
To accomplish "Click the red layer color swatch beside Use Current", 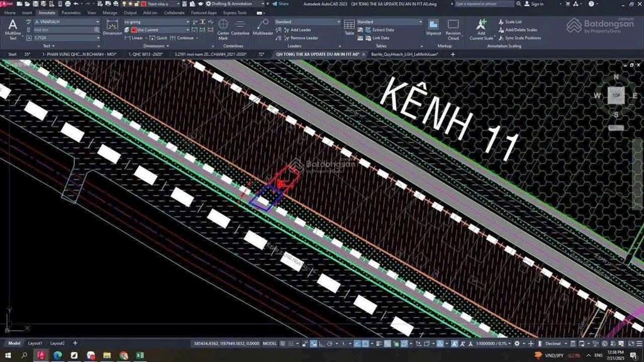I will (134, 30).
